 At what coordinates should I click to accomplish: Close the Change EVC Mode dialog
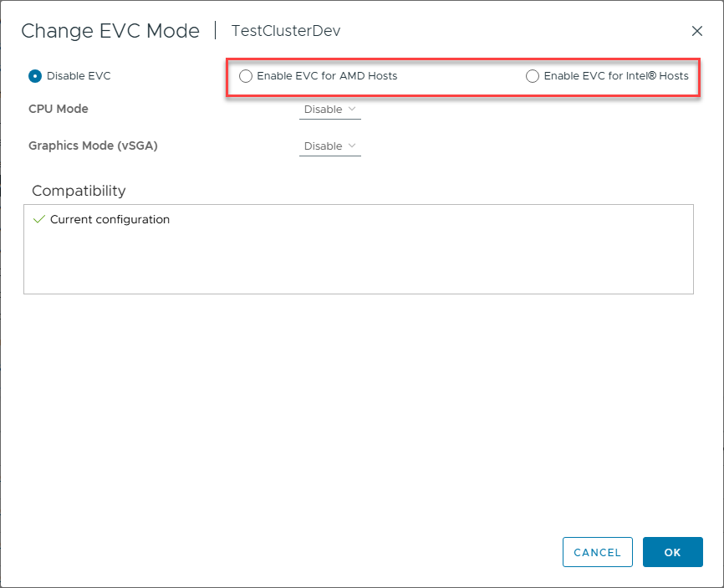pyautogui.click(x=697, y=31)
